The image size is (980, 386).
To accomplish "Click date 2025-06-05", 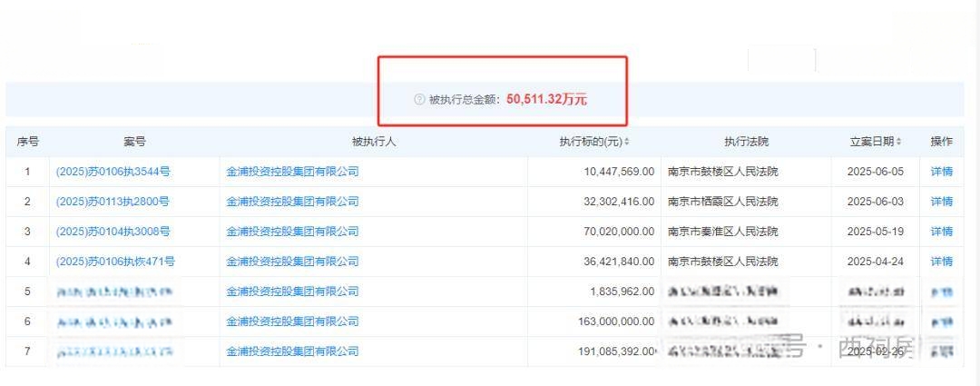I will point(876,172).
